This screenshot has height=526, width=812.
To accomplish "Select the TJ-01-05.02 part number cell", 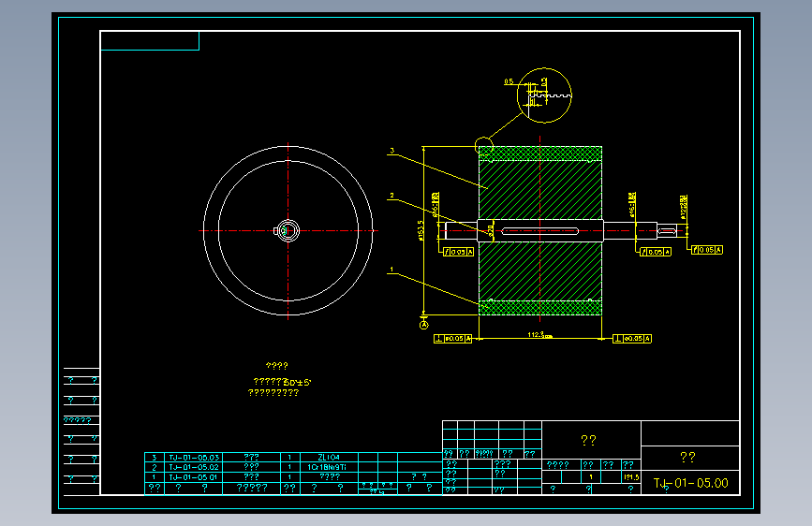I will click(194, 467).
